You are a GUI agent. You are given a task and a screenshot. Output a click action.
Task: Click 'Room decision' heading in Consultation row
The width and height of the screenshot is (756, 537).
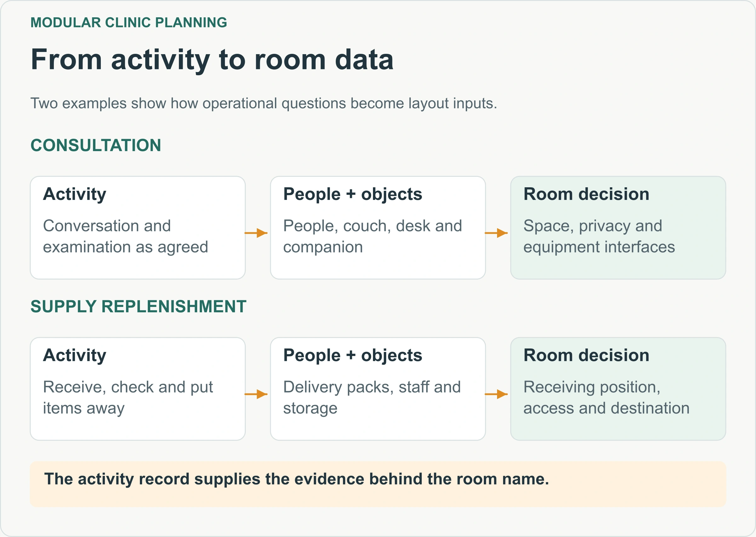click(x=586, y=194)
